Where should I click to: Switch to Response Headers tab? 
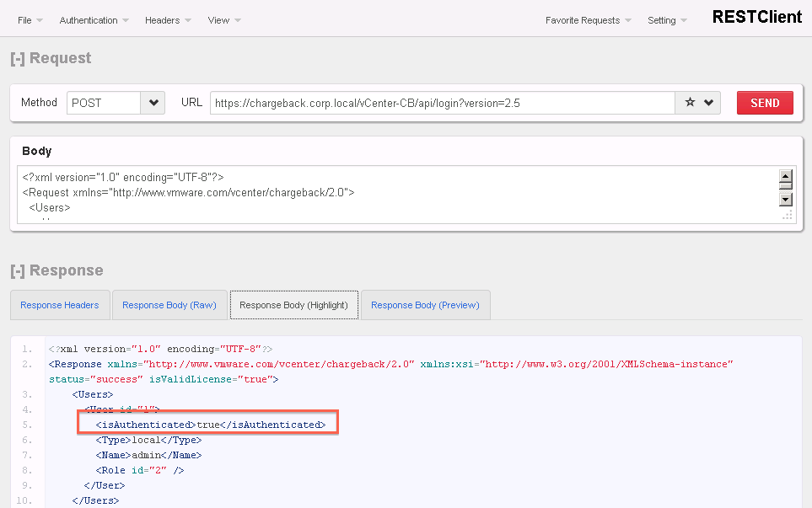[60, 305]
